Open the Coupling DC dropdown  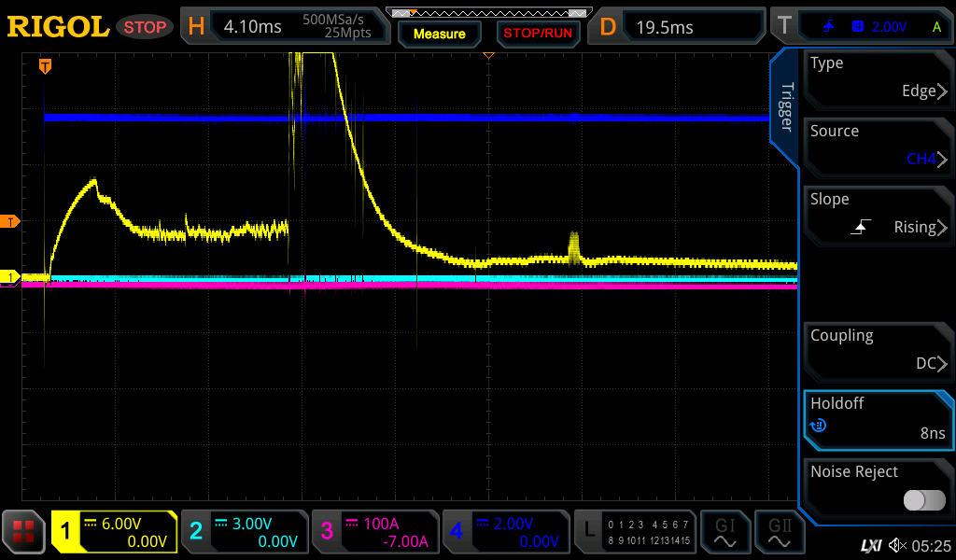point(878,350)
